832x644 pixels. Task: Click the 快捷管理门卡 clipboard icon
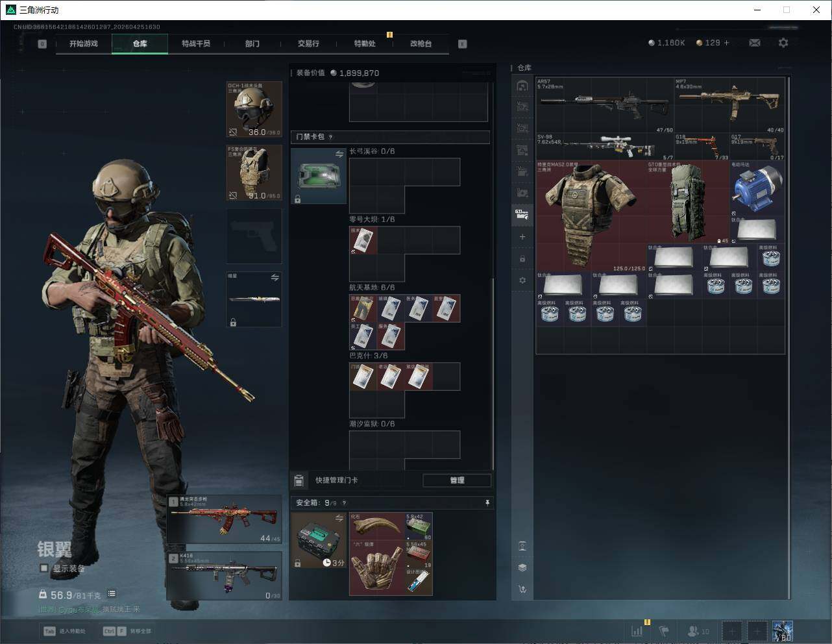tap(299, 480)
